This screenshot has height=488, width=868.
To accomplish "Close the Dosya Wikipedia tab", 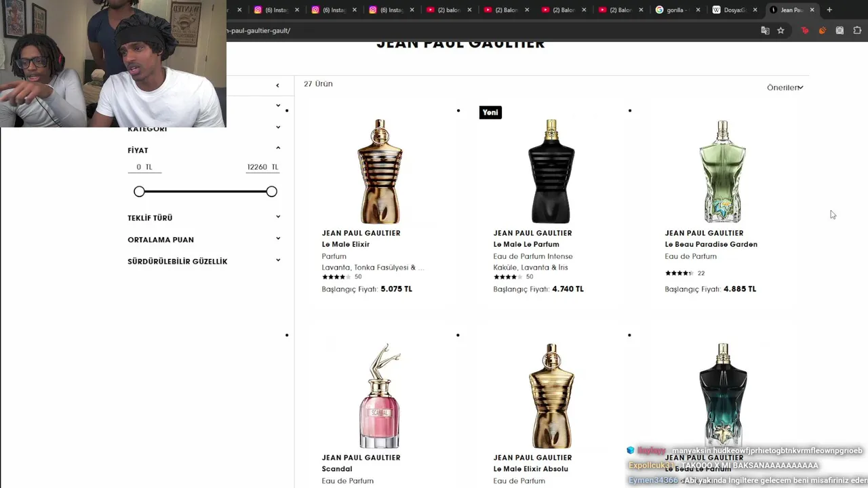I will point(755,10).
